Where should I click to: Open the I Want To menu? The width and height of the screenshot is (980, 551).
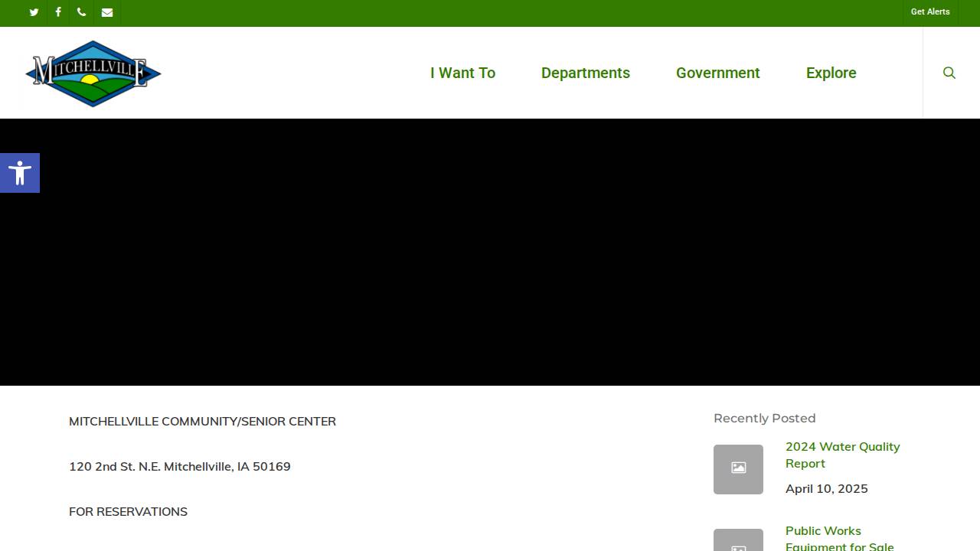pos(462,73)
